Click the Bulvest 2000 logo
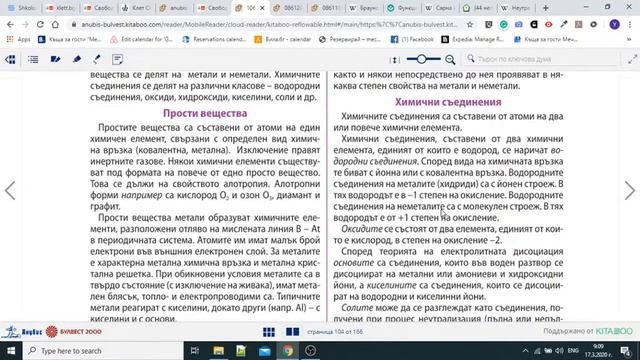Screen dimensions: 640x360 pos(74,332)
